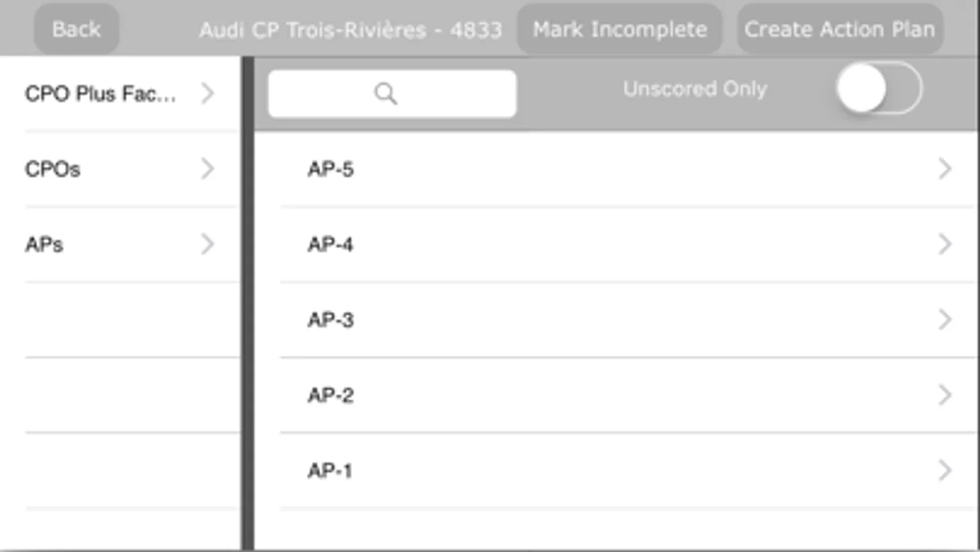980x552 pixels.
Task: Tap Create Action Plan button
Action: tap(839, 29)
